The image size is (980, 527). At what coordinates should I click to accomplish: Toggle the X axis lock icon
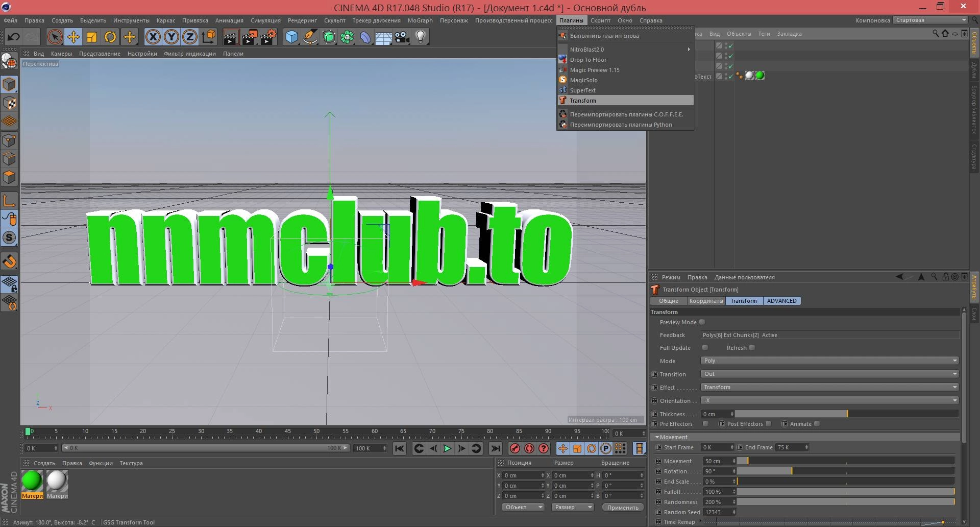click(x=153, y=37)
